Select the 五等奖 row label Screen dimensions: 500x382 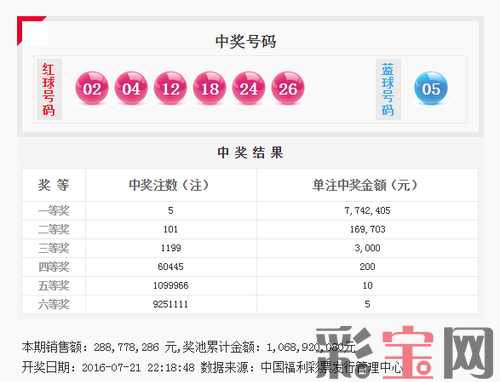coord(53,286)
